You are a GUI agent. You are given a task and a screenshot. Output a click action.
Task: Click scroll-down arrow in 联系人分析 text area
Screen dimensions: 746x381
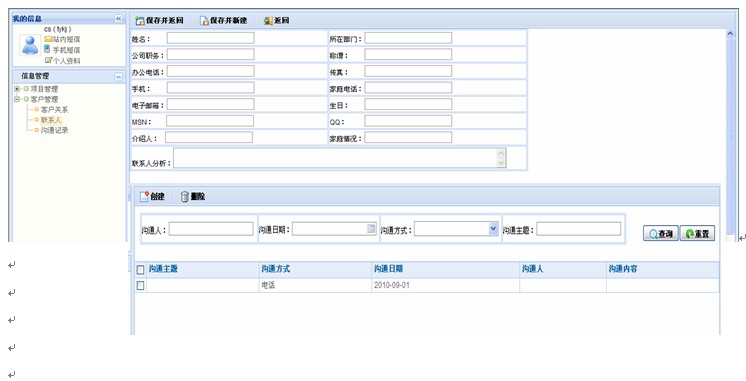pos(501,163)
